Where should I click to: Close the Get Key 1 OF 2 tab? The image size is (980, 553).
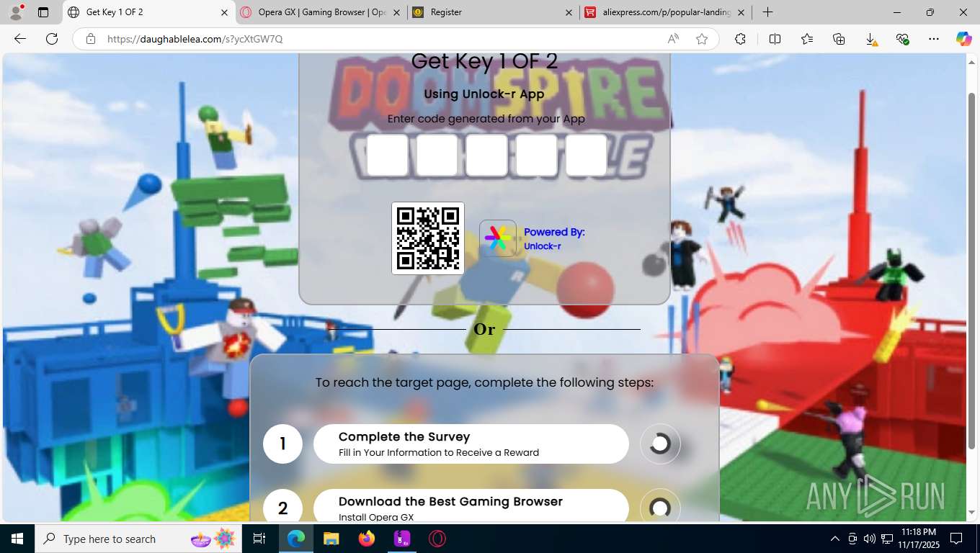click(224, 12)
